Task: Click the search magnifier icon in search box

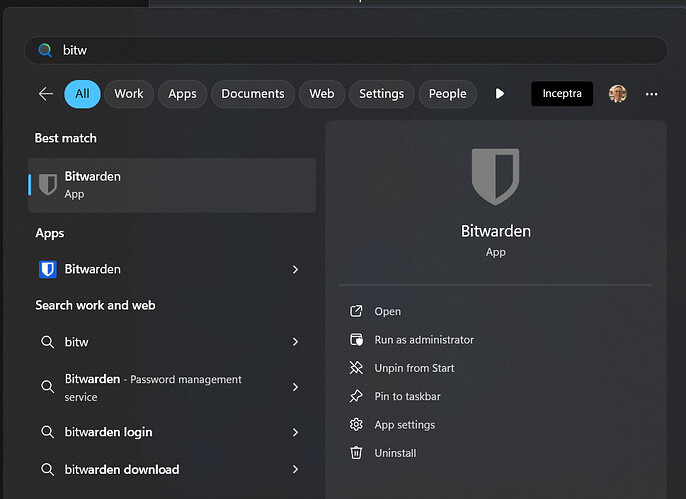Action: click(x=45, y=50)
